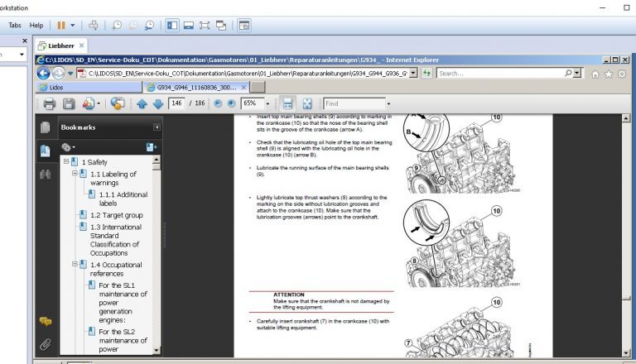Click the VM pause button
The image size is (636, 364).
(x=61, y=25)
